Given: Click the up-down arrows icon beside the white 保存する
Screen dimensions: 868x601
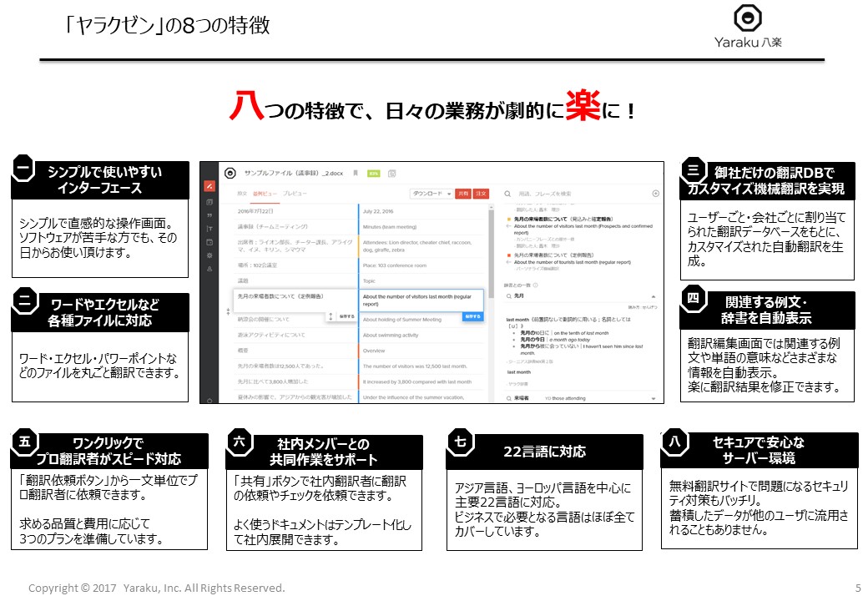Looking at the screenshot, I should pyautogui.click(x=331, y=316).
